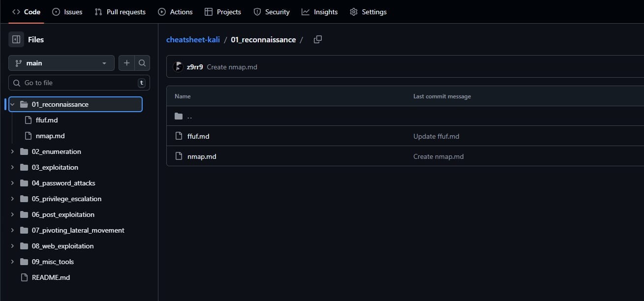The width and height of the screenshot is (644, 301).
Task: Expand the 06_post_exploitation folder chevron
Action: (x=12, y=214)
